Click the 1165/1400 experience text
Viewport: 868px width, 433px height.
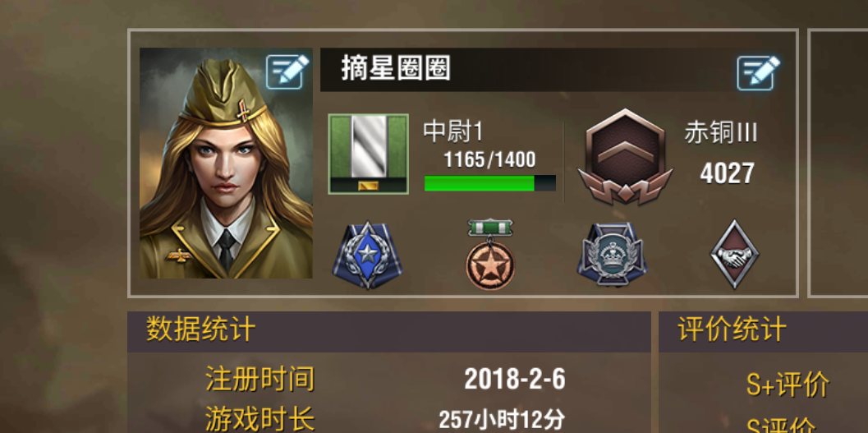489,160
